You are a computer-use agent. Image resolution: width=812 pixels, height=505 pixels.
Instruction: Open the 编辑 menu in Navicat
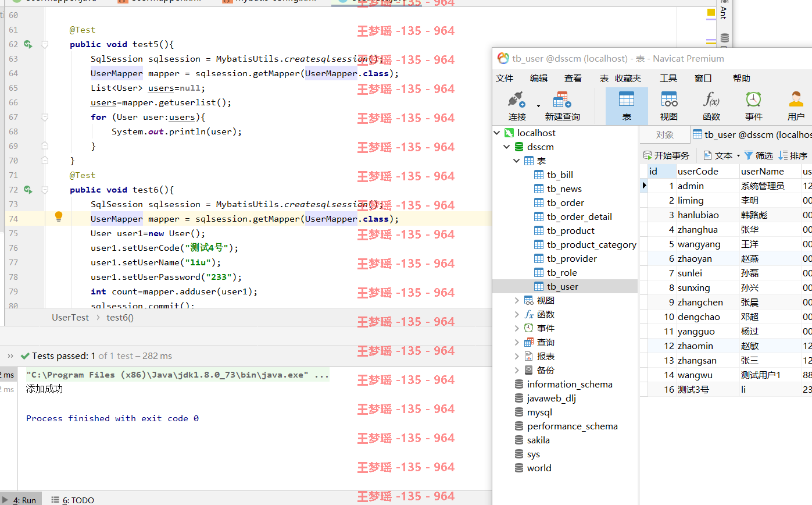point(539,78)
